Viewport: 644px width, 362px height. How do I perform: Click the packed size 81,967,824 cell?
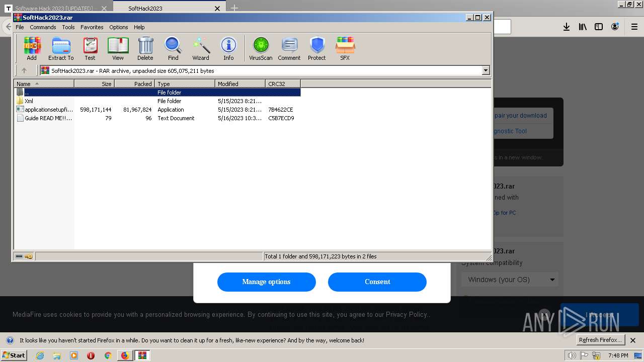coord(137,110)
